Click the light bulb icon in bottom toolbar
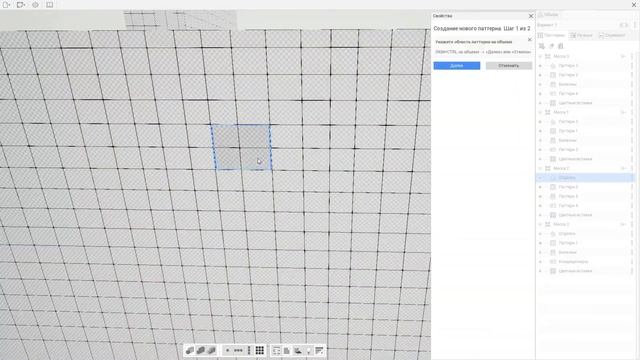The height and width of the screenshot is (360, 640). [x=309, y=351]
